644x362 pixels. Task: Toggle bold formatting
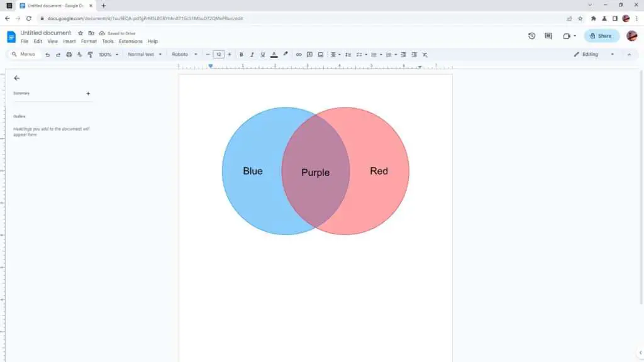pos(241,55)
